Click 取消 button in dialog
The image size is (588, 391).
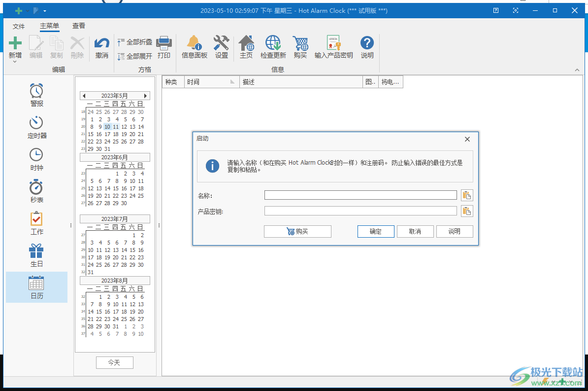point(415,231)
